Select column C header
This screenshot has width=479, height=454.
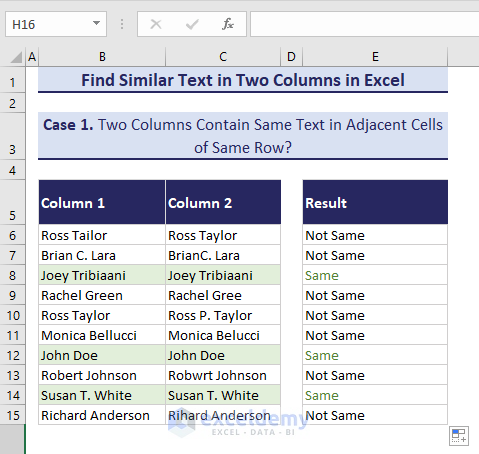pos(223,57)
